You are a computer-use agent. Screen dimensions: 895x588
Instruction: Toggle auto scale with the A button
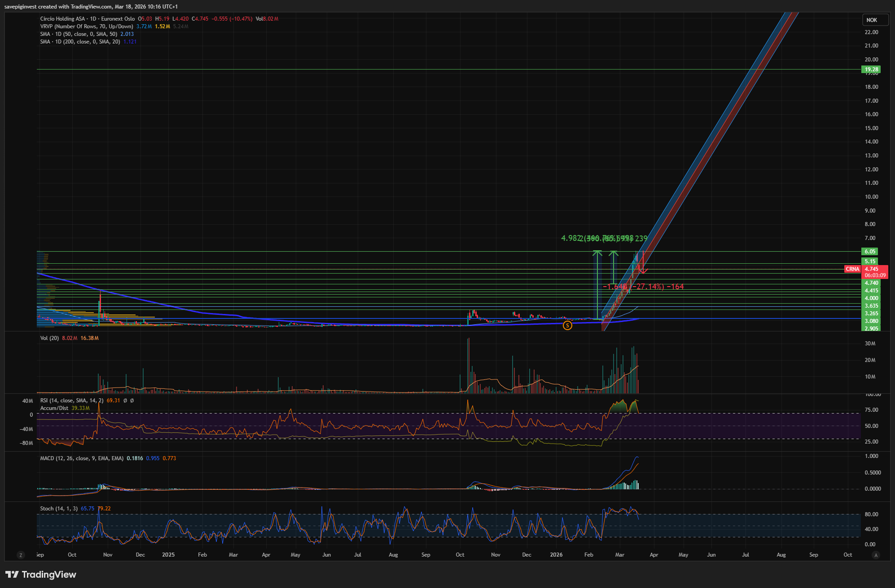coord(875,555)
